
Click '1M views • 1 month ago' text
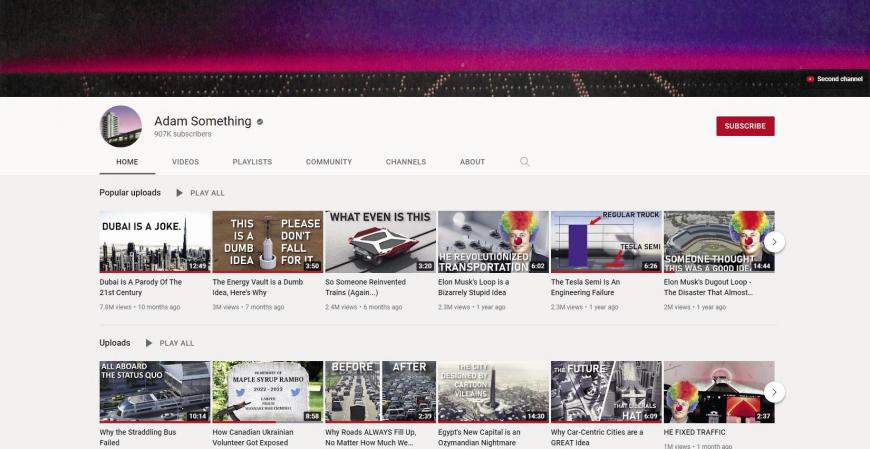(x=698, y=446)
